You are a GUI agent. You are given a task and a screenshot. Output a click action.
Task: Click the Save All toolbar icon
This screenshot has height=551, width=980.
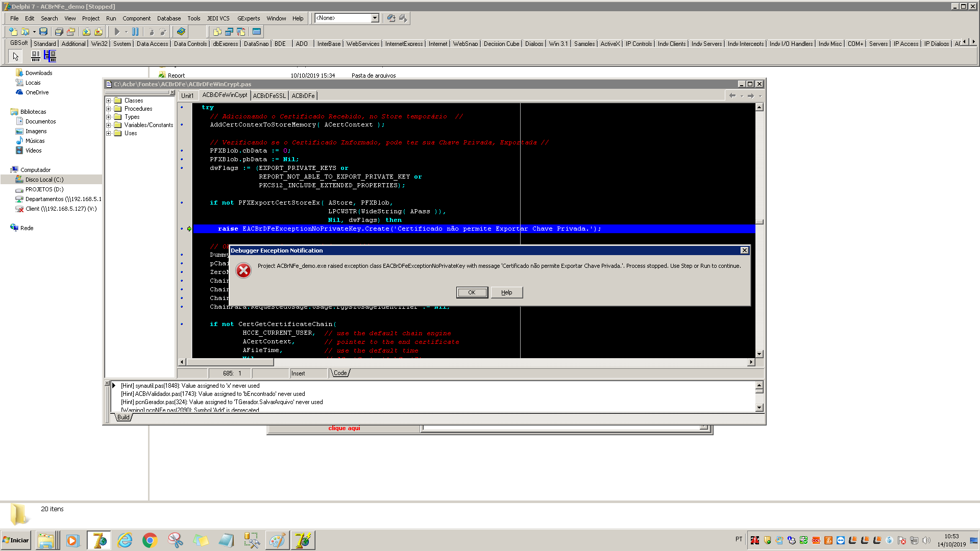(59, 32)
